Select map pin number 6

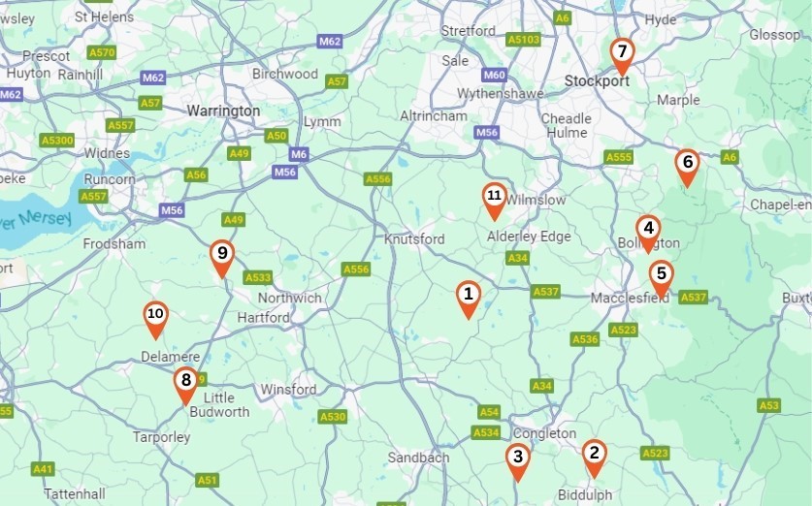[687, 168]
